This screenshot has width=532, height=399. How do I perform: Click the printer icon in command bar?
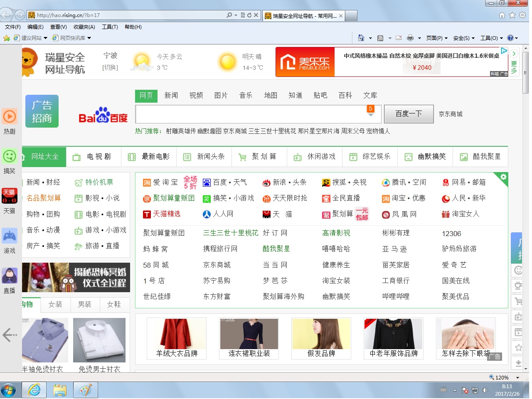point(410,38)
